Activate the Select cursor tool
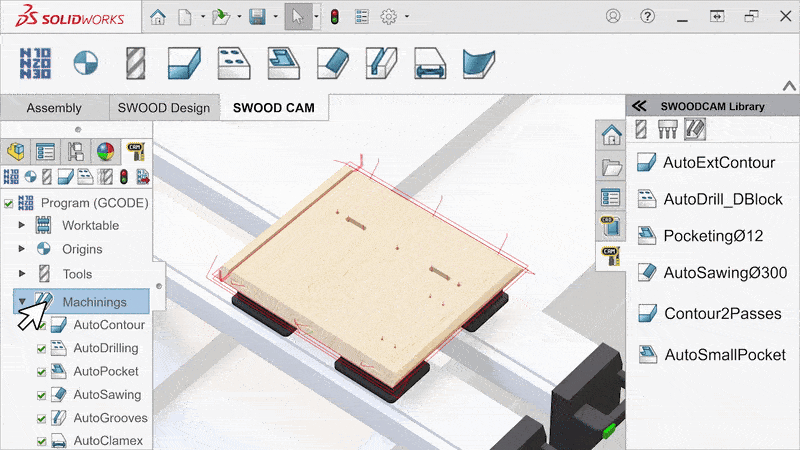The width and height of the screenshot is (800, 450). (297, 17)
